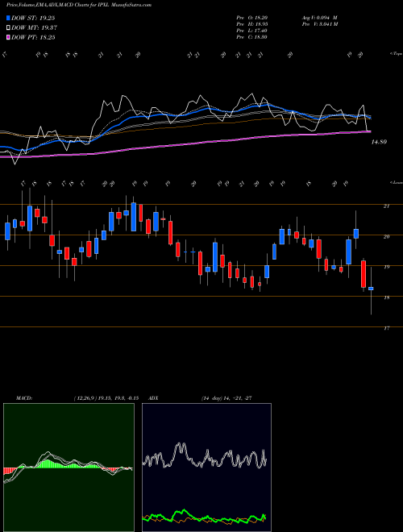
Task: Click the 'Pre C: 18.30' value
Action: pos(252,37)
